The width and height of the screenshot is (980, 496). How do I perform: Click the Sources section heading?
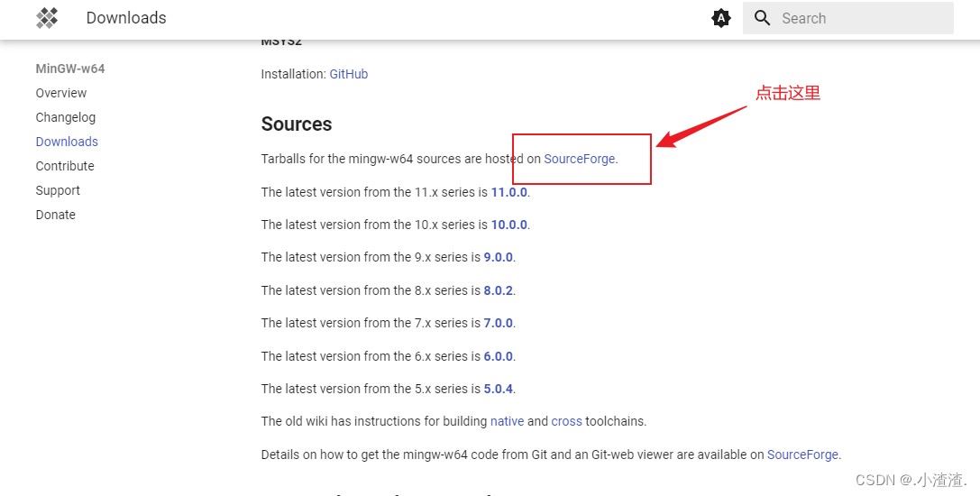pyautogui.click(x=297, y=124)
